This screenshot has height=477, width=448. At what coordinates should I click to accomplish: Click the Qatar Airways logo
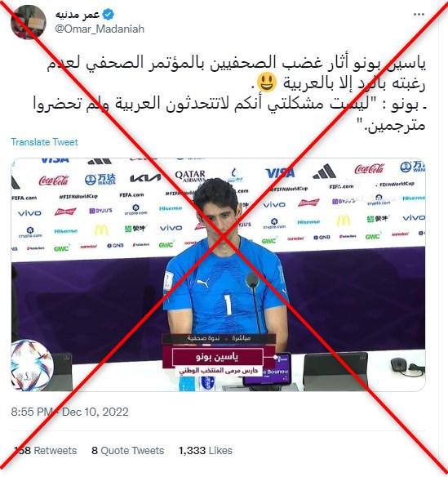[x=190, y=176]
